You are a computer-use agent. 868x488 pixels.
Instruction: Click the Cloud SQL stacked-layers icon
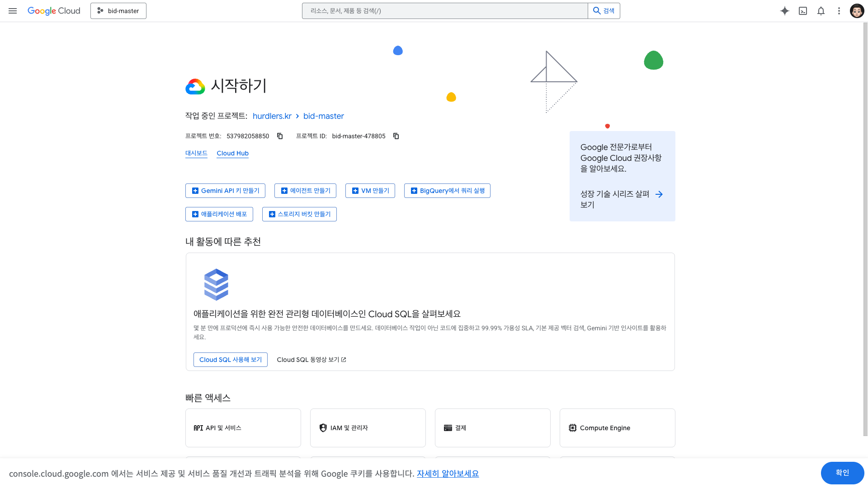click(x=216, y=285)
